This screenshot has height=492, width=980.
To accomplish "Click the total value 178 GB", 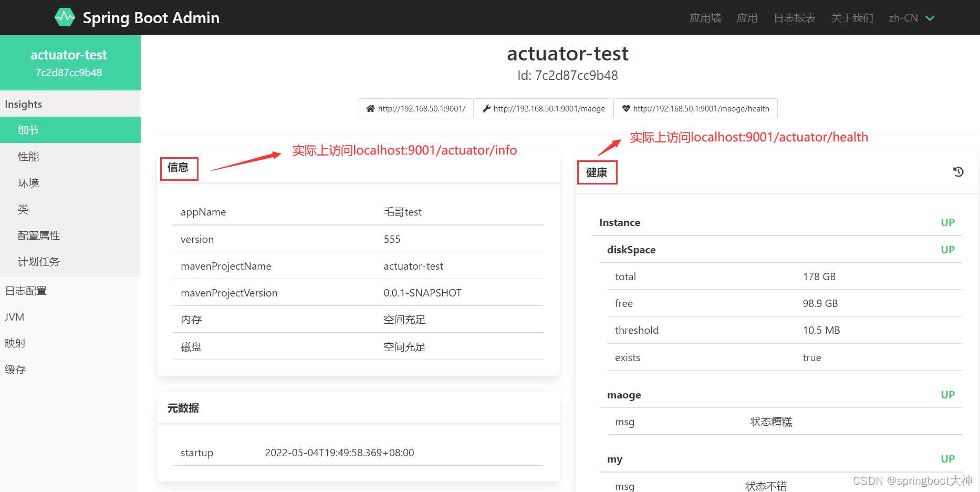I will click(819, 276).
